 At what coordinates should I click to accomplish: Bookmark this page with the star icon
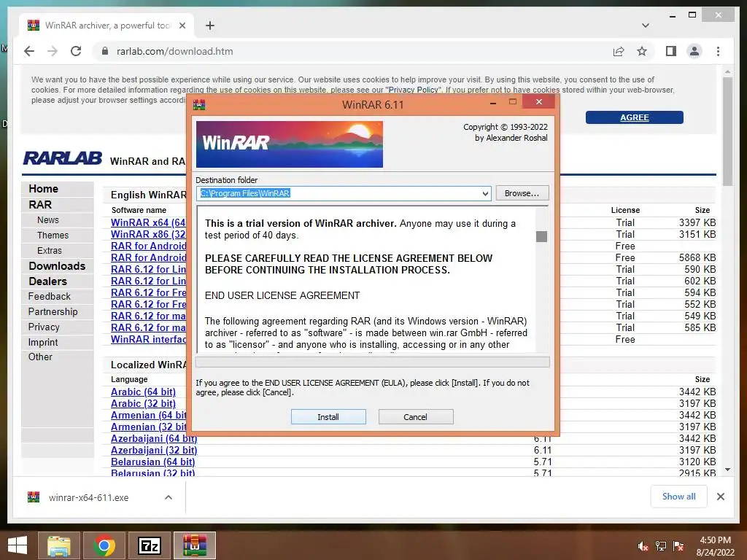click(x=642, y=52)
